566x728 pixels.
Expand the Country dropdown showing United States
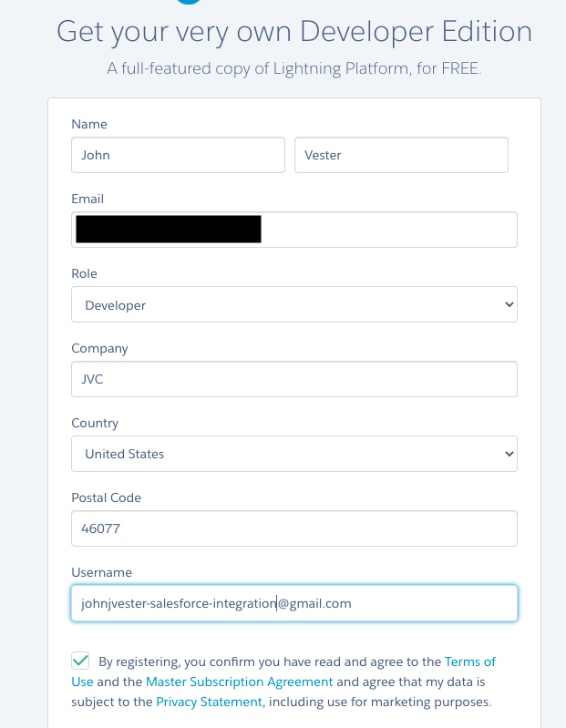(293, 454)
